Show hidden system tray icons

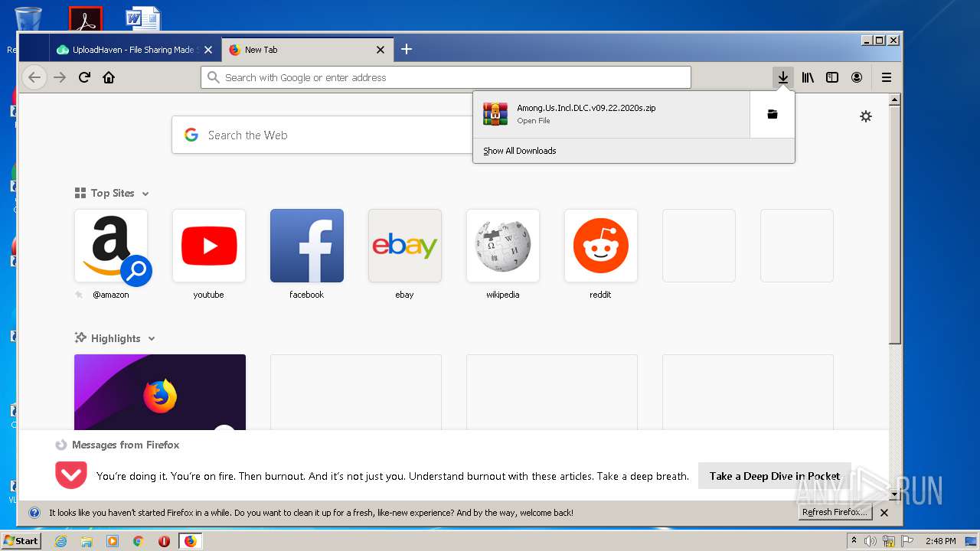pos(854,541)
